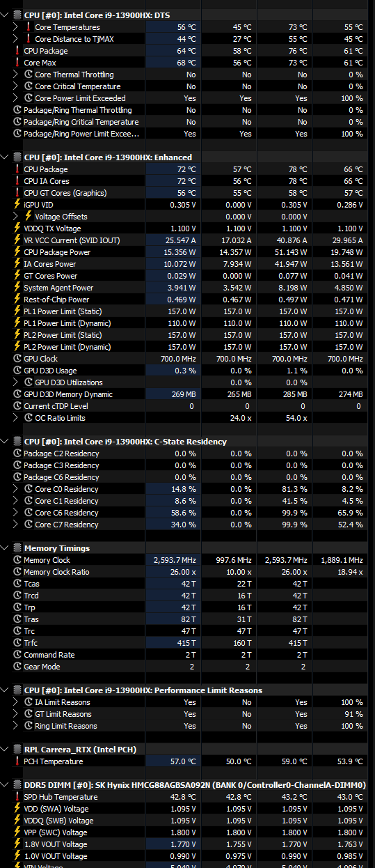Expand the Ring Limit Reasons row
The height and width of the screenshot is (868, 375).
click(17, 726)
